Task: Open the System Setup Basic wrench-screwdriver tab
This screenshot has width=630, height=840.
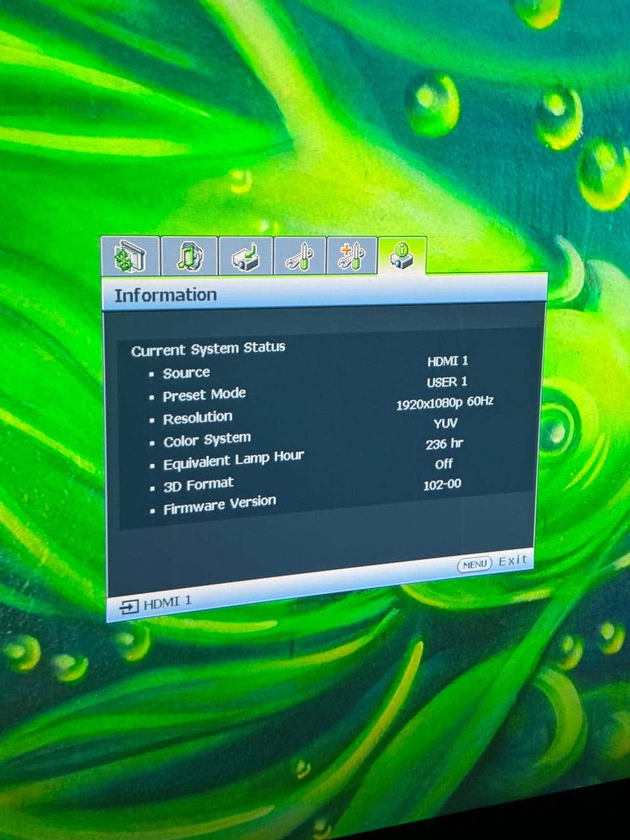Action: click(x=300, y=255)
